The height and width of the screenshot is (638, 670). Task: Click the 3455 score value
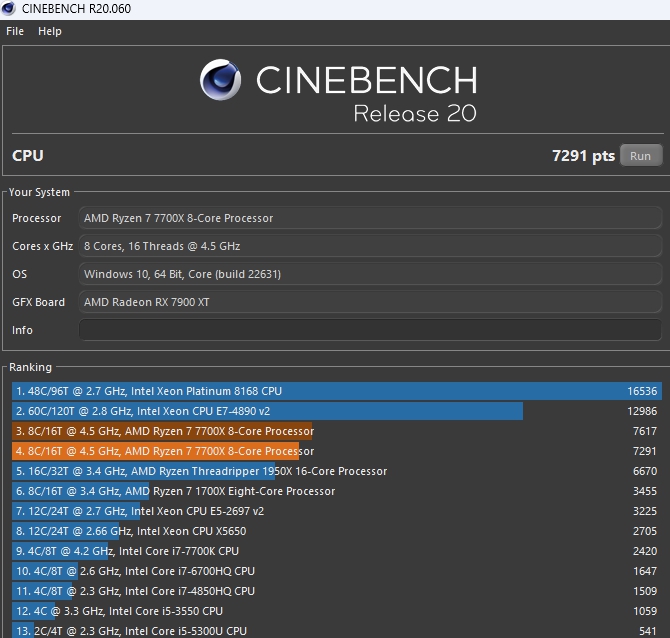(x=645, y=491)
